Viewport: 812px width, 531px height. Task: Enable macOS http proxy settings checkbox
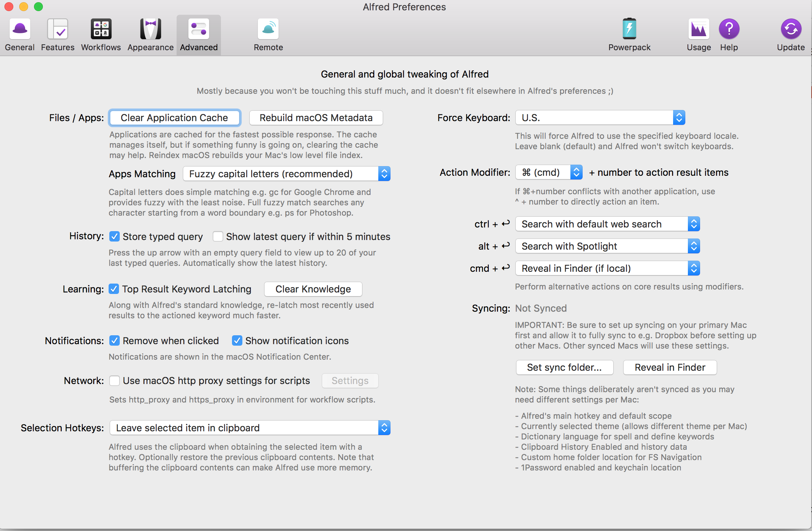115,380
